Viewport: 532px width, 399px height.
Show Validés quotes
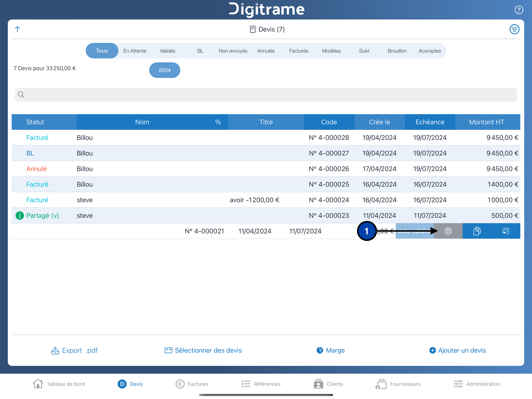pyautogui.click(x=167, y=51)
